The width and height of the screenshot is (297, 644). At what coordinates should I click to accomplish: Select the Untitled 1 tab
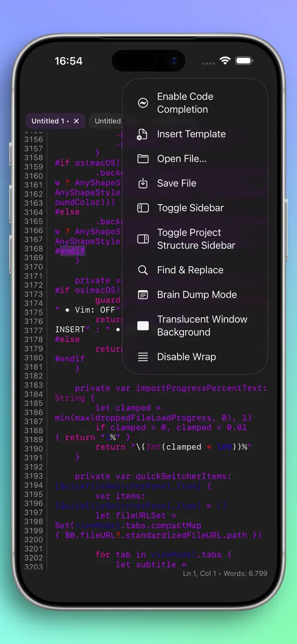49,121
